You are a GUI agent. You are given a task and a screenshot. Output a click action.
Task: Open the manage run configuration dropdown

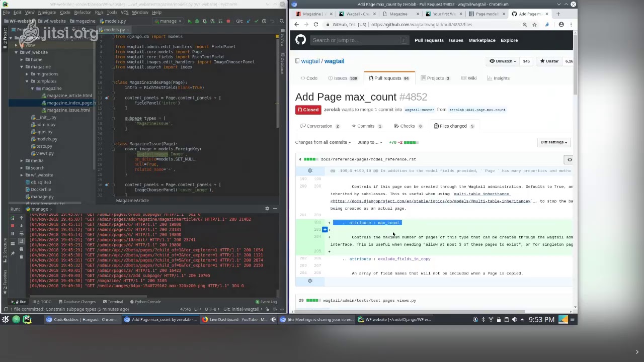169,21
